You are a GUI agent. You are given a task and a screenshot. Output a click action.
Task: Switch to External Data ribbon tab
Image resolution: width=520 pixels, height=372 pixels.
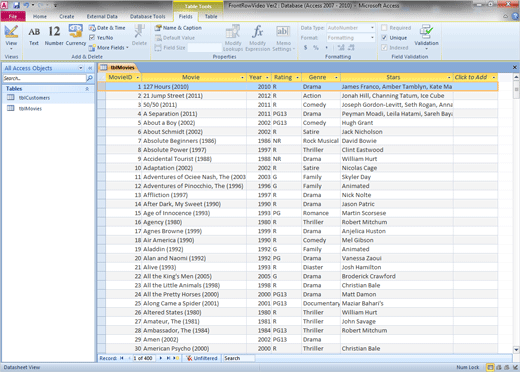[x=102, y=16]
